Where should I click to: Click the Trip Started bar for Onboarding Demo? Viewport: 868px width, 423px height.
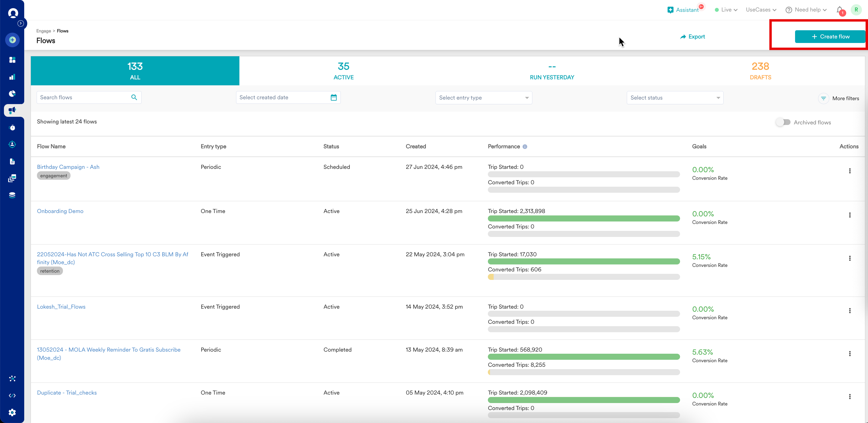coord(584,218)
